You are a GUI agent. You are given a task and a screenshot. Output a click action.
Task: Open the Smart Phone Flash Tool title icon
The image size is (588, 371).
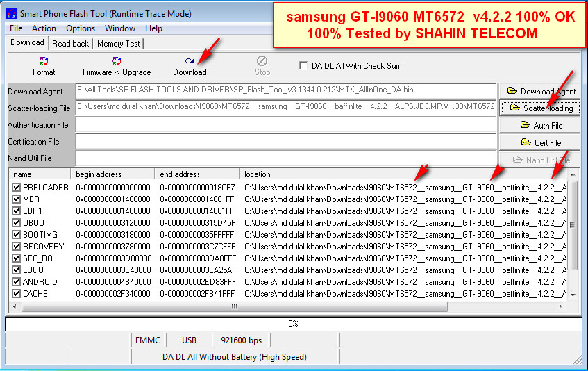(12, 14)
